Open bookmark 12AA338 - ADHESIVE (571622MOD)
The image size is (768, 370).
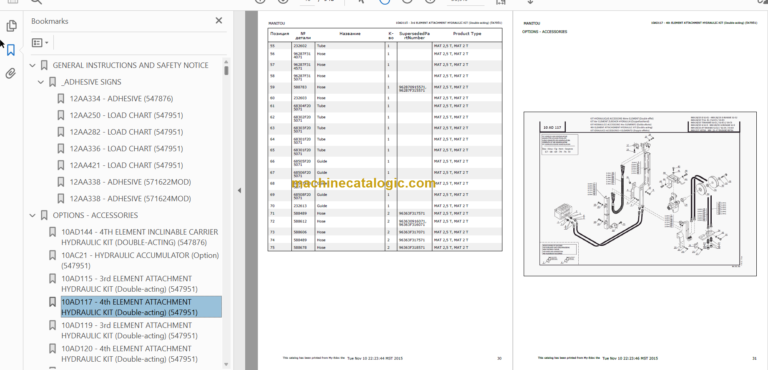130,182
